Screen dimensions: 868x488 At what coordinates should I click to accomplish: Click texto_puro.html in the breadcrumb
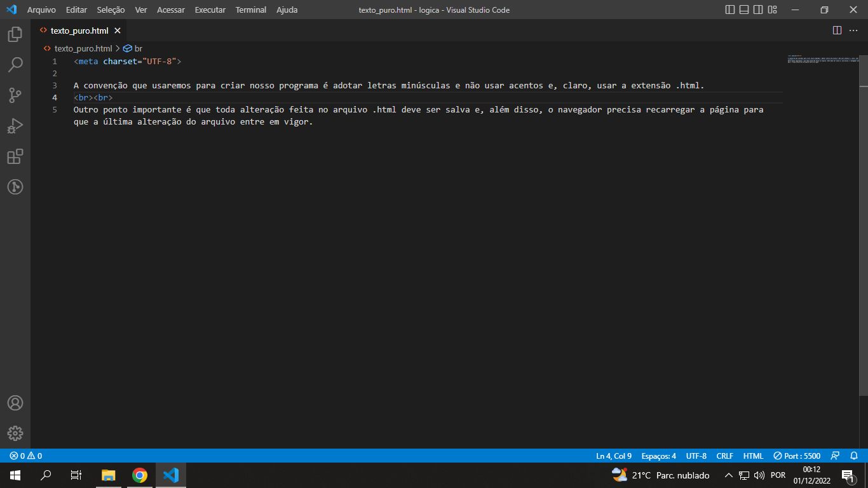point(83,48)
